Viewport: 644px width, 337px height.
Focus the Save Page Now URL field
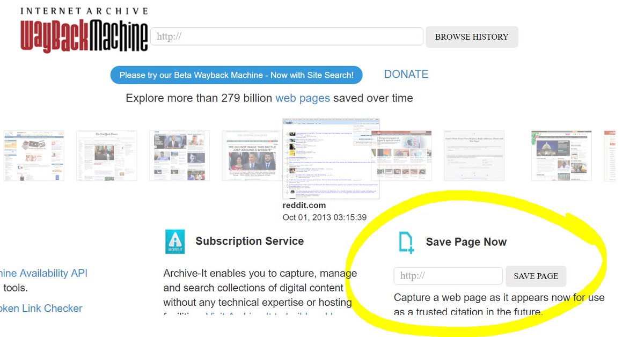(x=448, y=276)
